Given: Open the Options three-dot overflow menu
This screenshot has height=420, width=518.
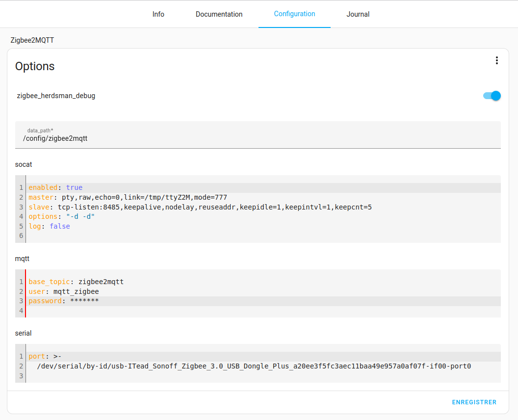Looking at the screenshot, I should [x=496, y=60].
